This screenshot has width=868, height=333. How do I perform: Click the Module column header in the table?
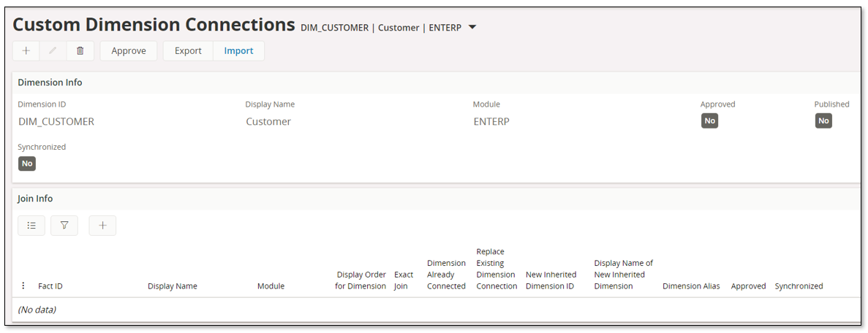271,286
